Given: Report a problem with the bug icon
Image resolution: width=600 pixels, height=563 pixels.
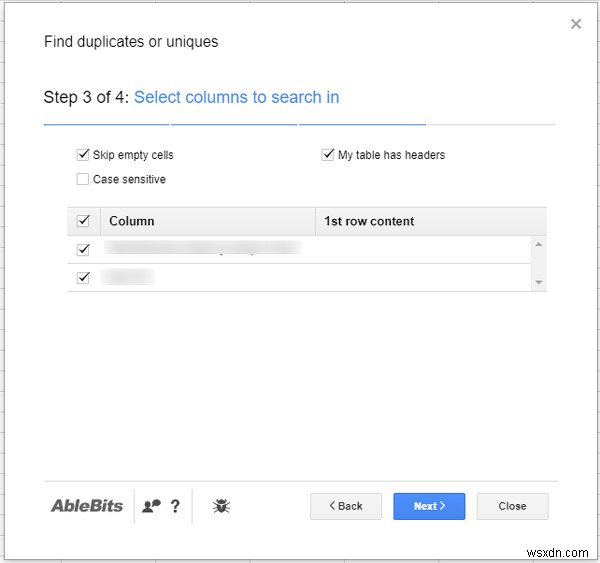Looking at the screenshot, I should click(221, 506).
